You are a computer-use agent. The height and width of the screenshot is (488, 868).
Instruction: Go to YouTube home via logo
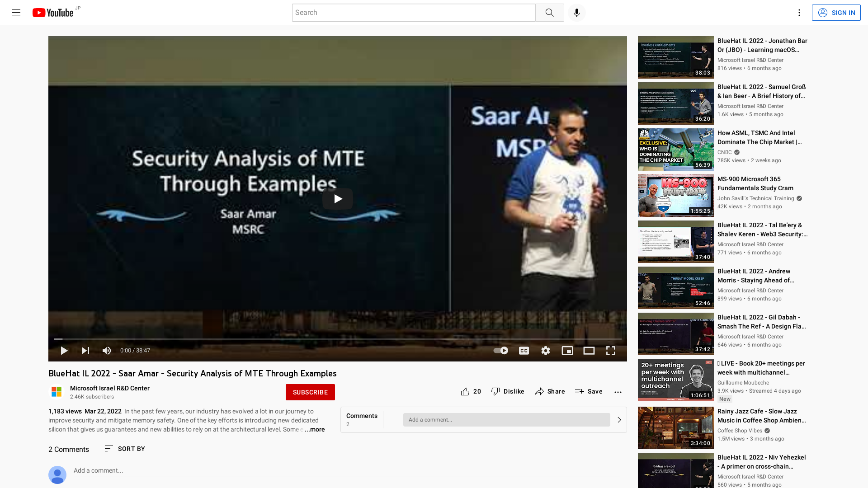(53, 13)
